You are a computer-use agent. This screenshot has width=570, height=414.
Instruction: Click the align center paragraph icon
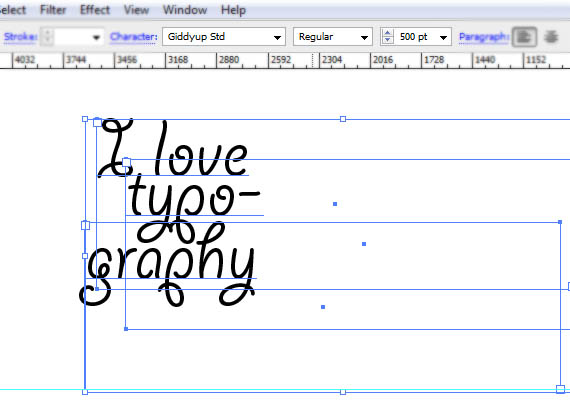(x=551, y=37)
